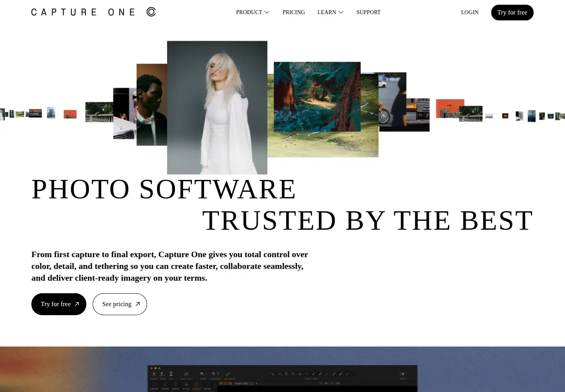
Task: Open the teal forest path photo
Action: [x=317, y=96]
